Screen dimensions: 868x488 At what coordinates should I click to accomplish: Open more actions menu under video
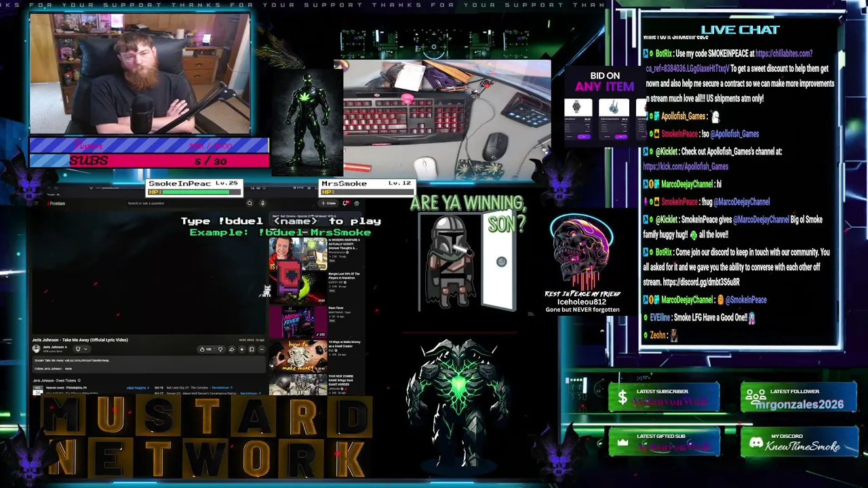click(x=262, y=350)
